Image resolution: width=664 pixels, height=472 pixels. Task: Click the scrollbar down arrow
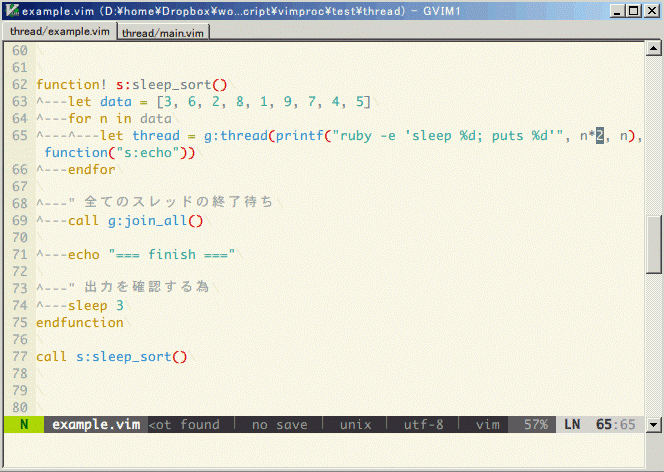(x=653, y=424)
